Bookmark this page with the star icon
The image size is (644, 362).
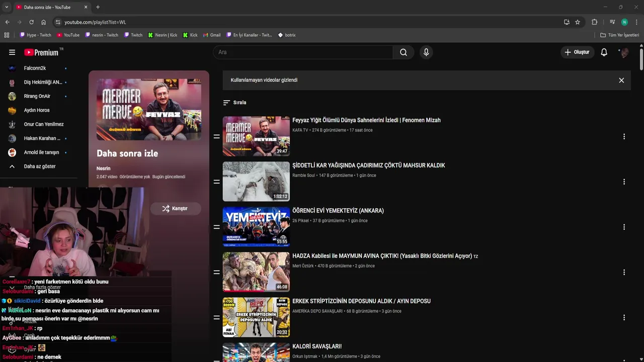[578, 22]
